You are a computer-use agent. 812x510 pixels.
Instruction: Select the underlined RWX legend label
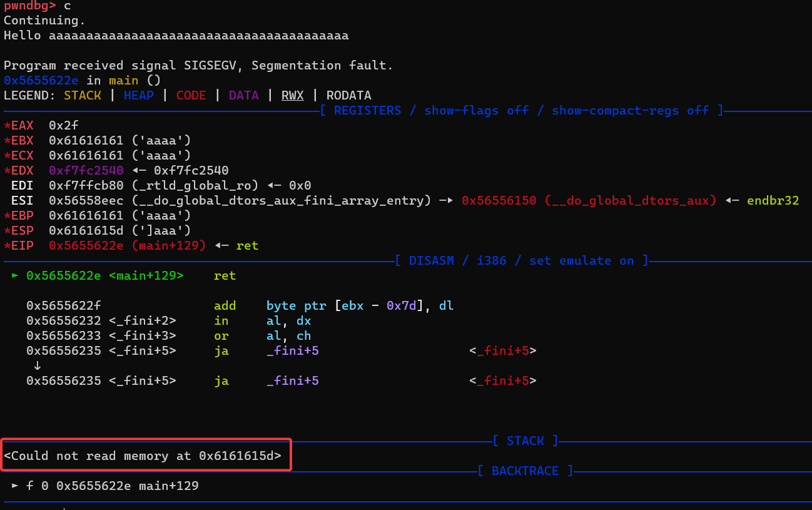(x=292, y=96)
